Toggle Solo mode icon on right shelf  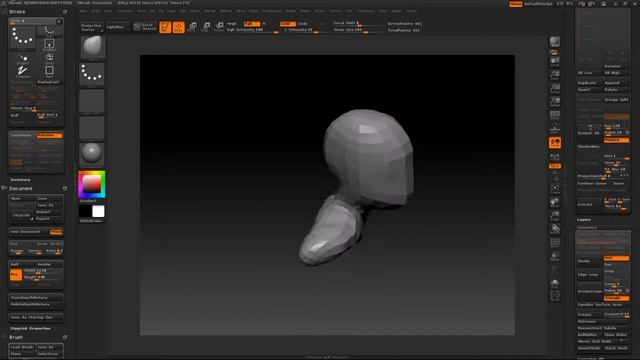[555, 283]
